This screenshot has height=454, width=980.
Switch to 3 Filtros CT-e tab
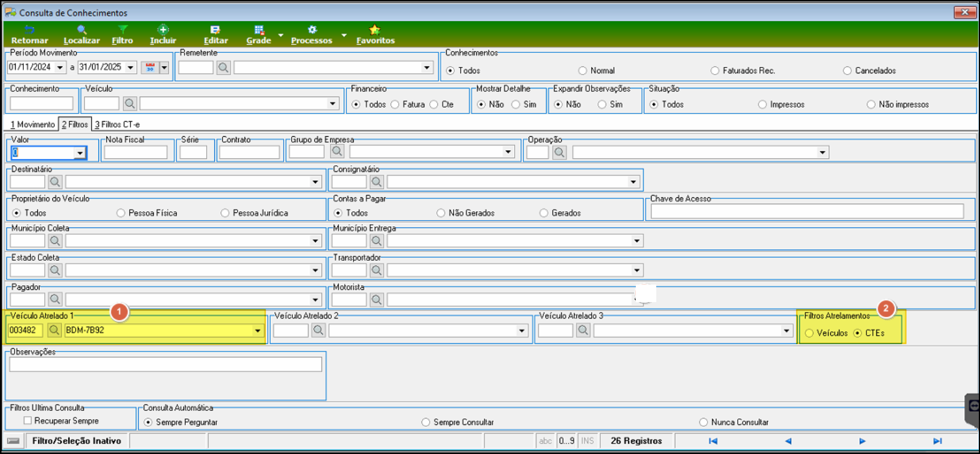(118, 124)
